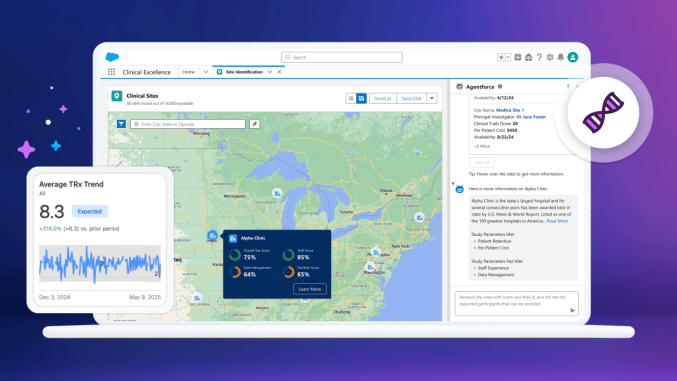Open the App Launcher grid icon
Screen dimensions: 677x381
tap(111, 72)
